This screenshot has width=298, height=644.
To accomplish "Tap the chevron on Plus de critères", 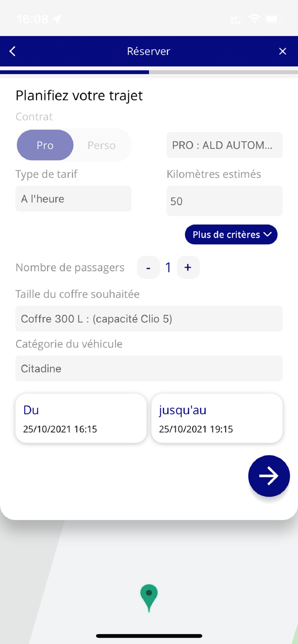I will click(x=268, y=234).
